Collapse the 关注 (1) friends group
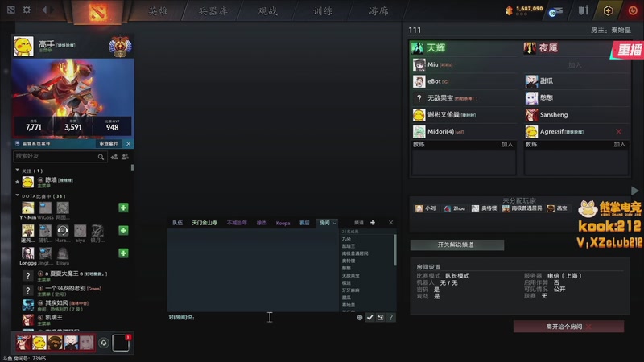This screenshot has height=362, width=644. (17, 170)
